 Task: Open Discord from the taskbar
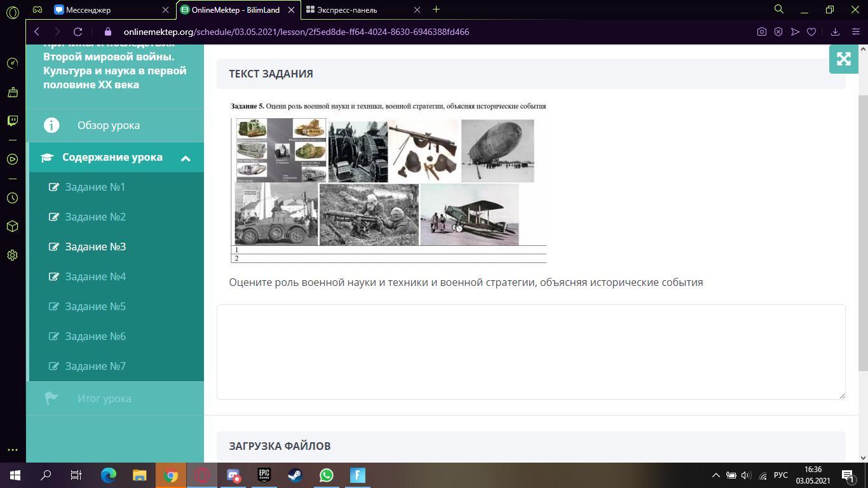(x=233, y=475)
